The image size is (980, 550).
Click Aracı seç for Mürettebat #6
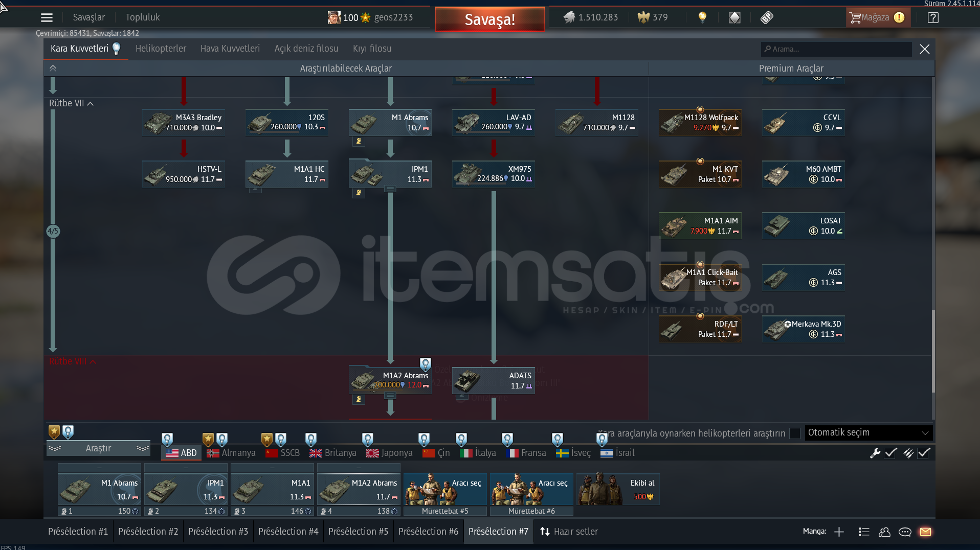(531, 489)
